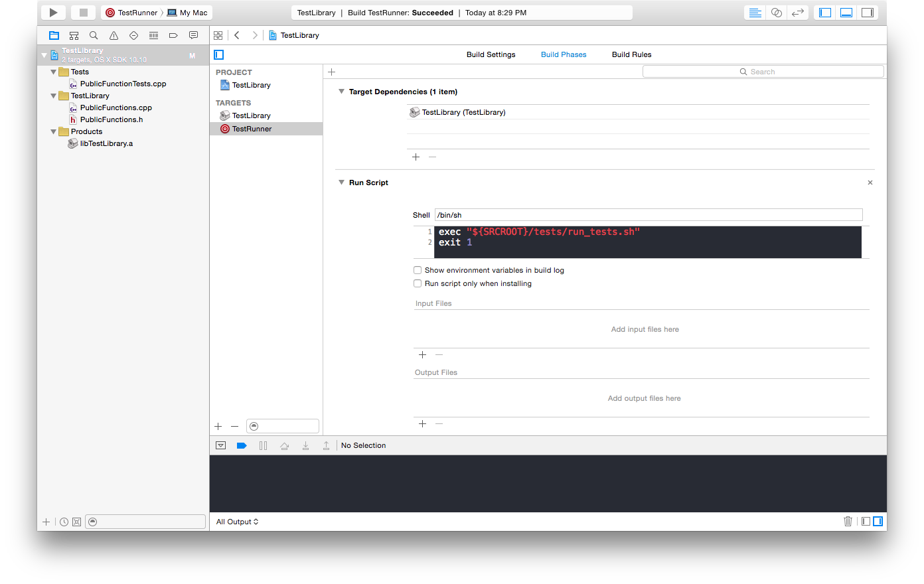Select TestLibrary project in PROJECT list
The image size is (924, 584).
(x=266, y=85)
